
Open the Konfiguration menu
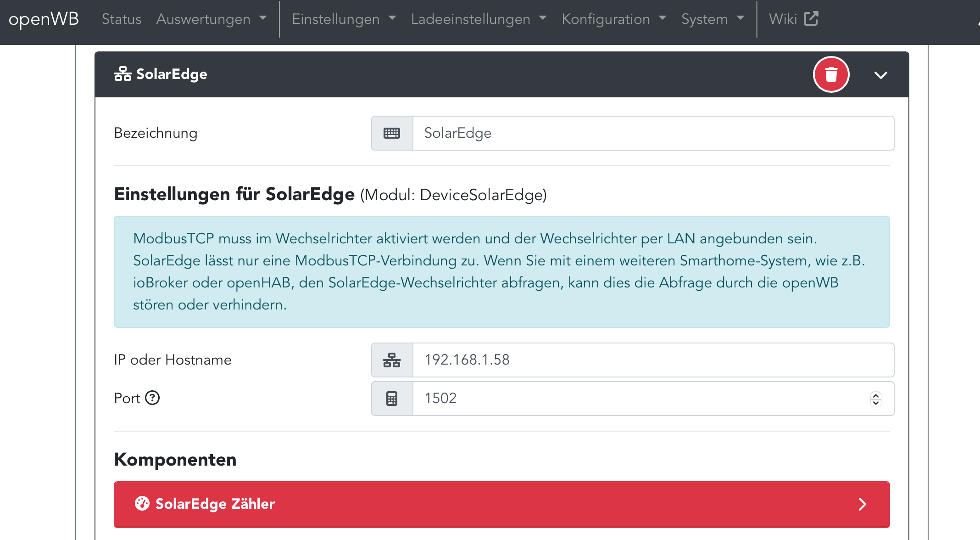613,19
